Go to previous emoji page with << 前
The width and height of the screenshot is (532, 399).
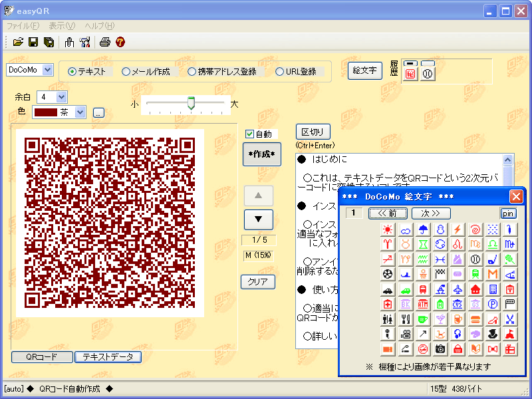pos(388,213)
